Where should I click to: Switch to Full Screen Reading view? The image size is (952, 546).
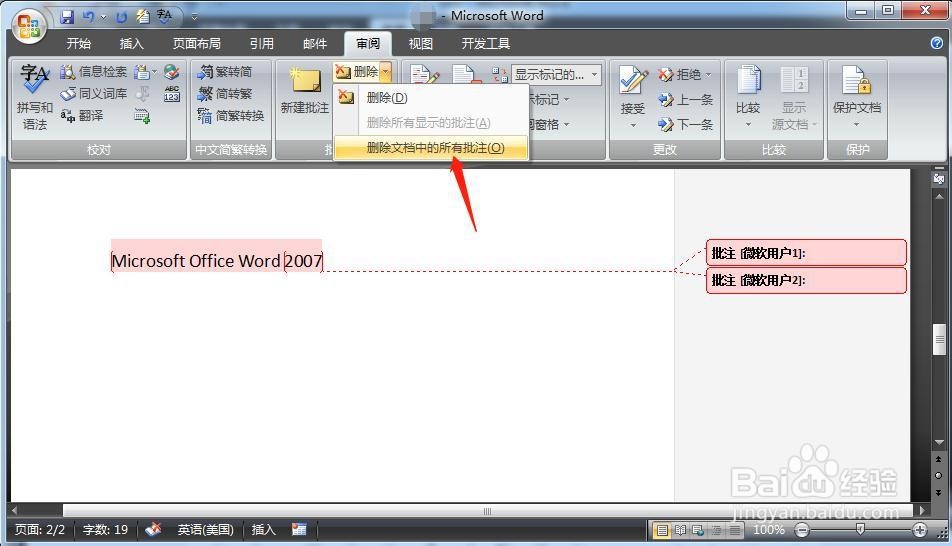tap(681, 531)
